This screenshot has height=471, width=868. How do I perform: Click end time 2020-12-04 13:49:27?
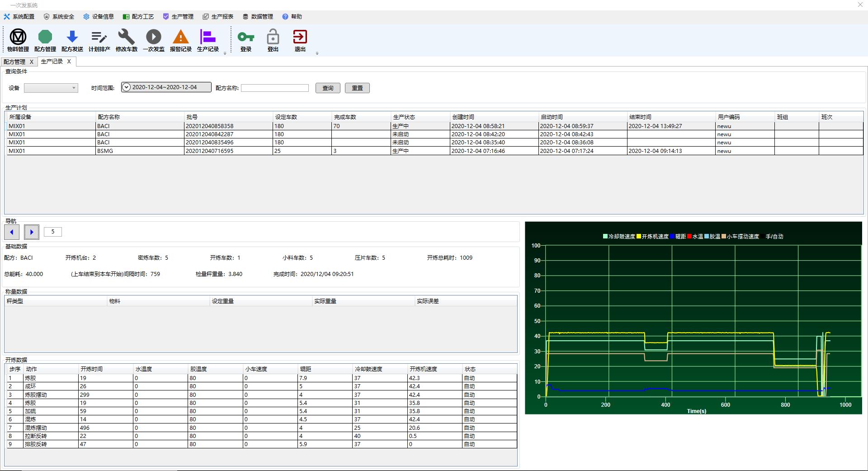point(655,126)
